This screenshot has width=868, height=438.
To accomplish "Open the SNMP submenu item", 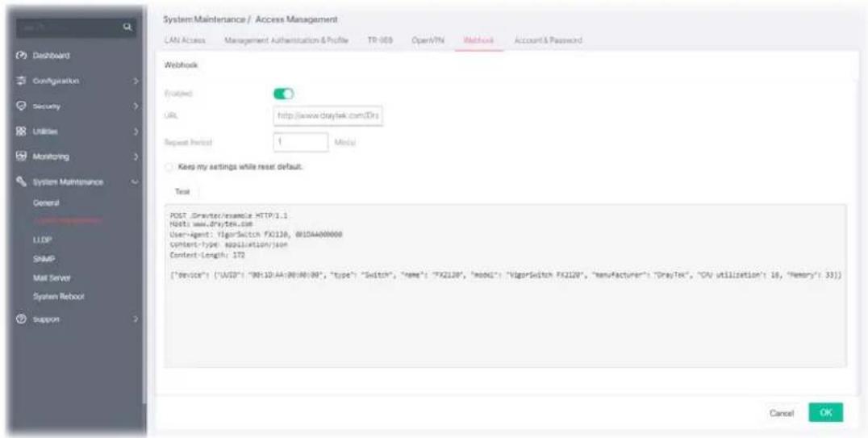I will pos(44,259).
